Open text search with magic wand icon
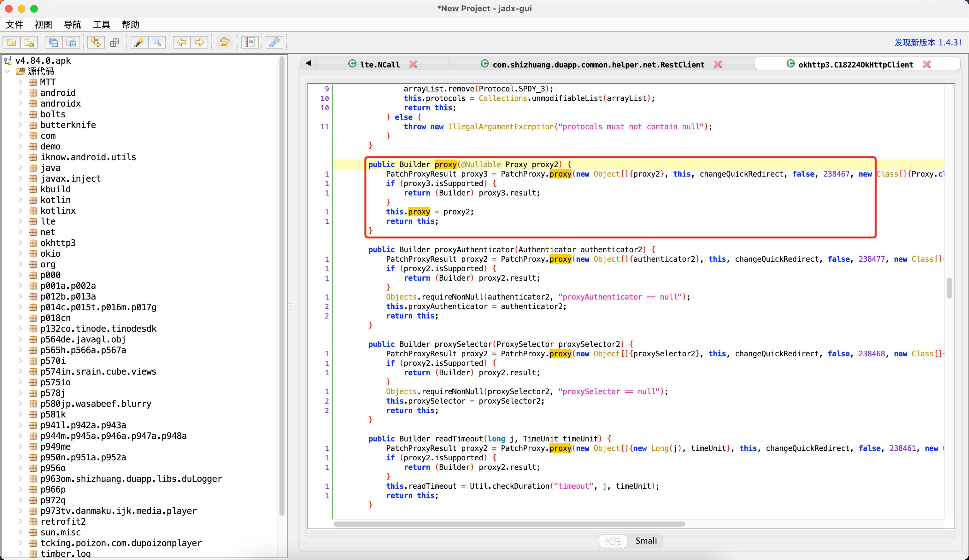This screenshot has width=969, height=560. coord(139,42)
